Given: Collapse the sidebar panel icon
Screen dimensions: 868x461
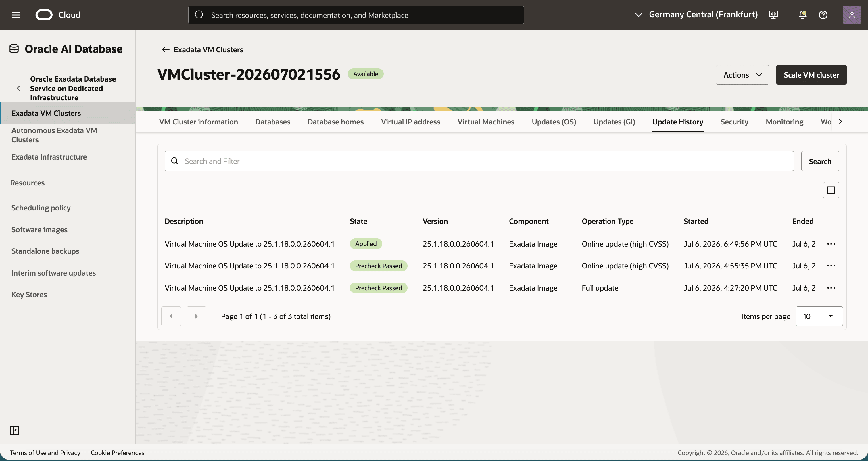Looking at the screenshot, I should 14,430.
